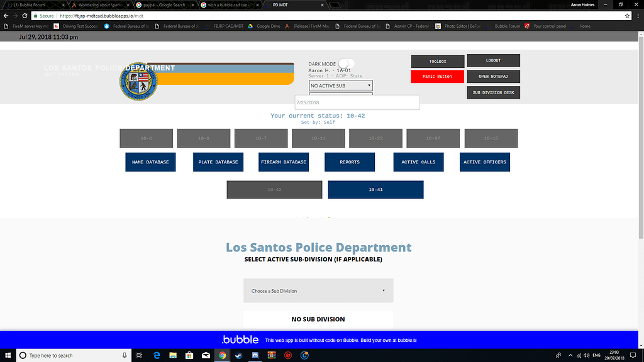Click the LOGOUT button
The width and height of the screenshot is (644, 362).
coord(493,60)
